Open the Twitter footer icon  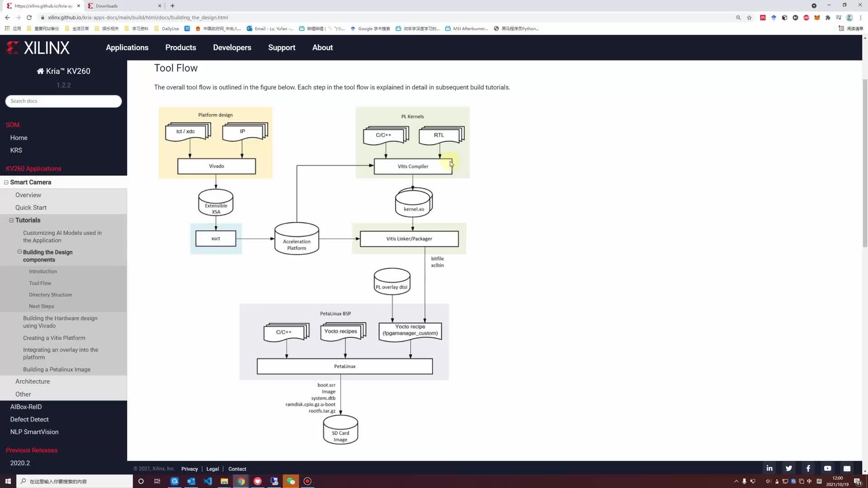pyautogui.click(x=789, y=469)
